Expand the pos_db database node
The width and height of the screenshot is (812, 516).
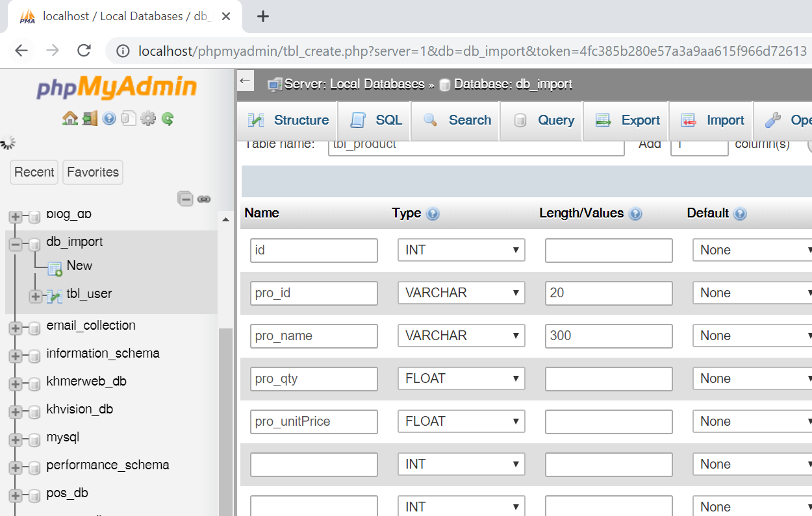click(16, 495)
